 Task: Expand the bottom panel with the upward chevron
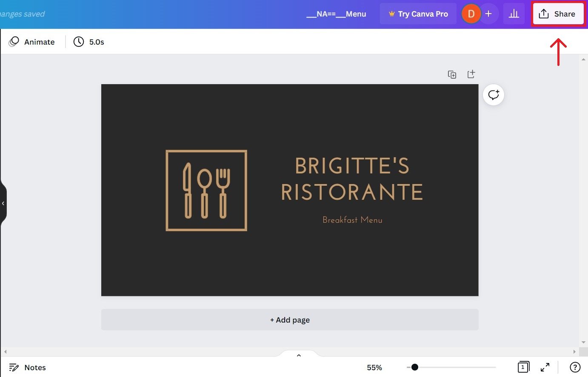298,355
